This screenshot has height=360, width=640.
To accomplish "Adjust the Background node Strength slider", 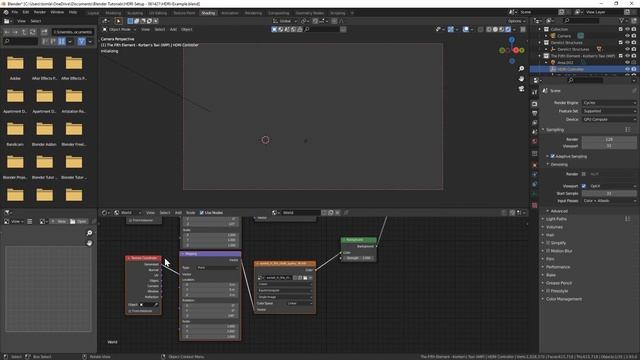I will 358,258.
